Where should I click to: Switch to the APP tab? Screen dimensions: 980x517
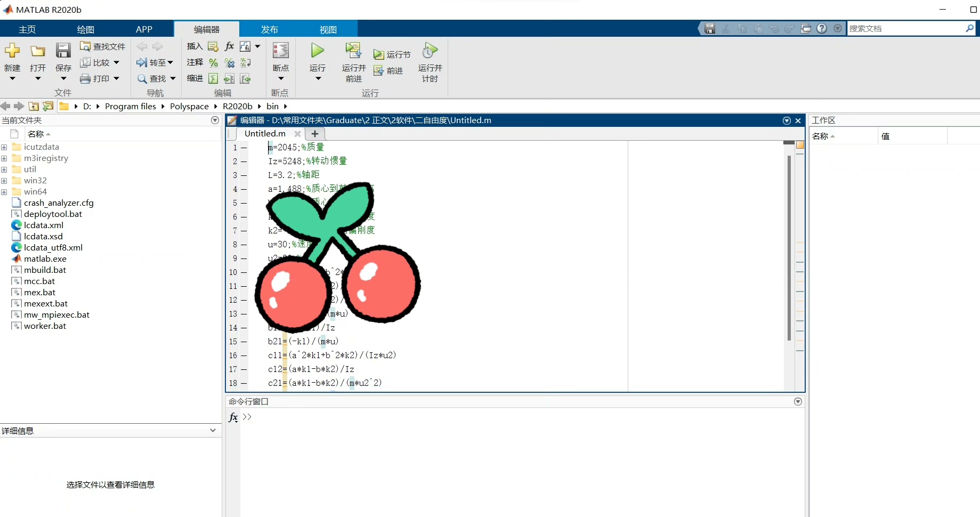[x=144, y=29]
